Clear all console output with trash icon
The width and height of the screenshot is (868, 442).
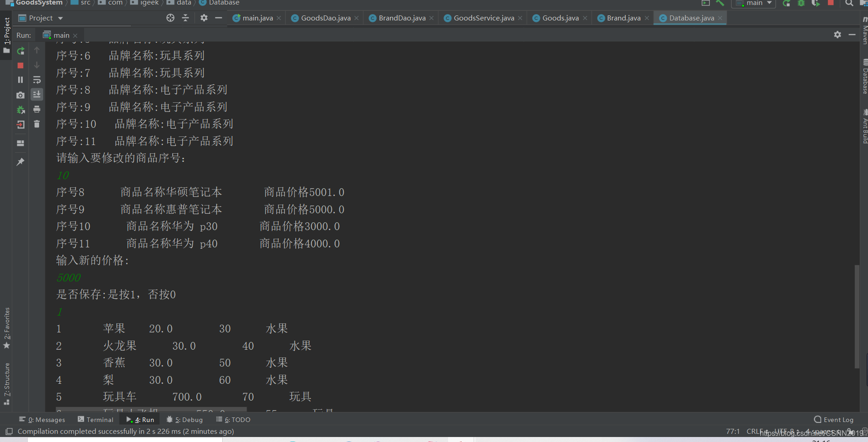tap(37, 124)
